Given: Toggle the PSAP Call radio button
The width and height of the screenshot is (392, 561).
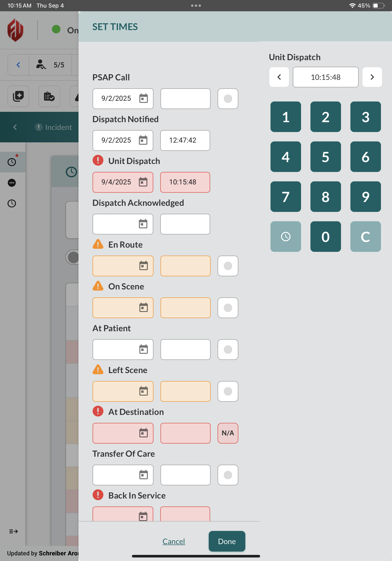Looking at the screenshot, I should click(228, 99).
